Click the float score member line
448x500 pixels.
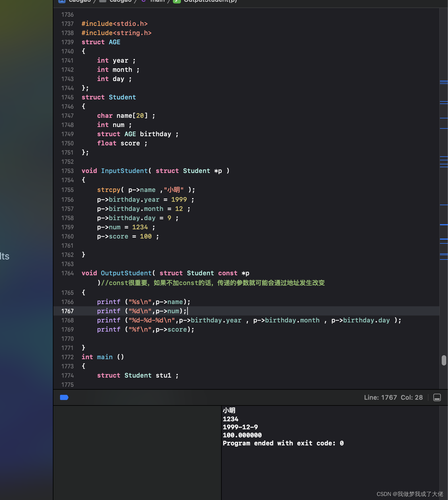(122, 143)
